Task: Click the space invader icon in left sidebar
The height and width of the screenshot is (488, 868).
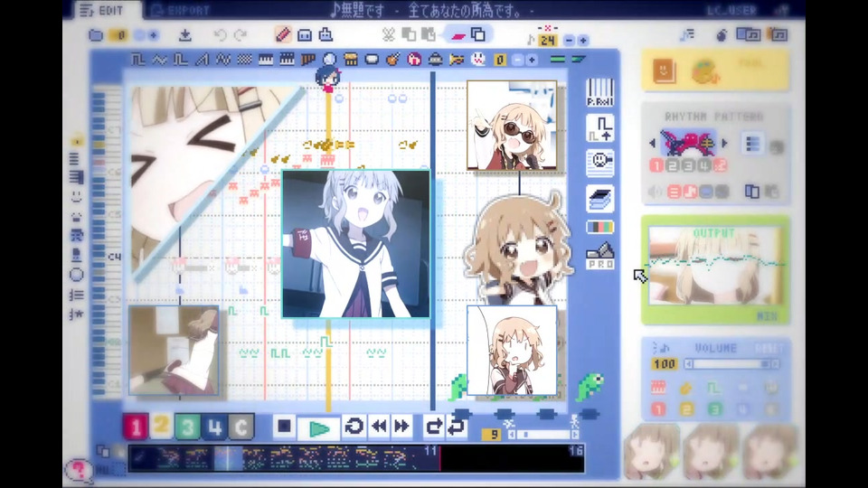Action: click(76, 236)
